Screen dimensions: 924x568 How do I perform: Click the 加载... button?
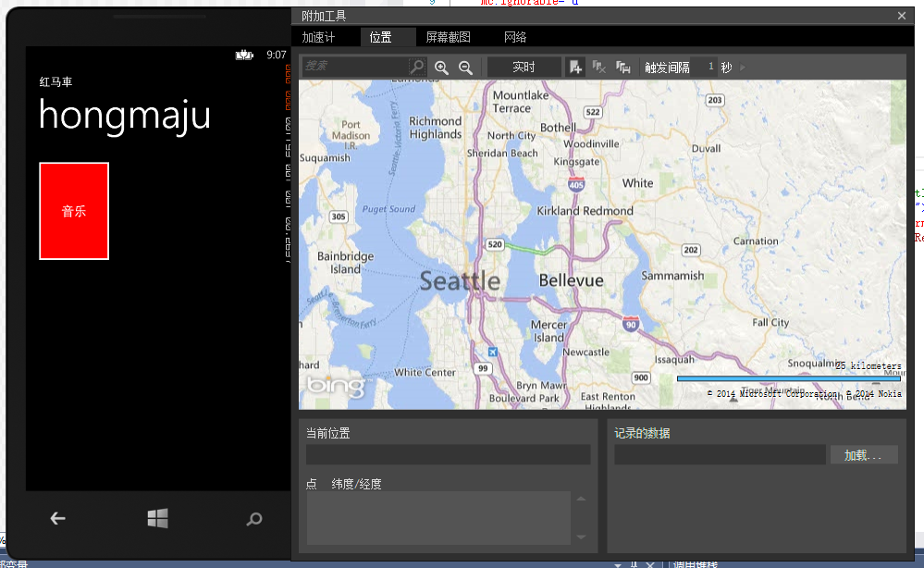[x=864, y=455]
